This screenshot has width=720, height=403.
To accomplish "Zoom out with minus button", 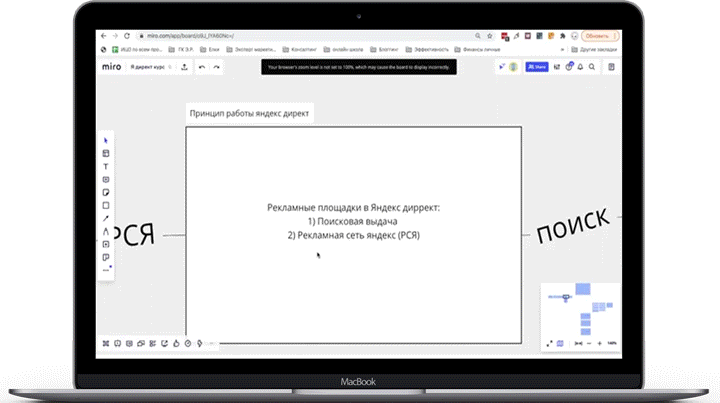I will point(589,343).
